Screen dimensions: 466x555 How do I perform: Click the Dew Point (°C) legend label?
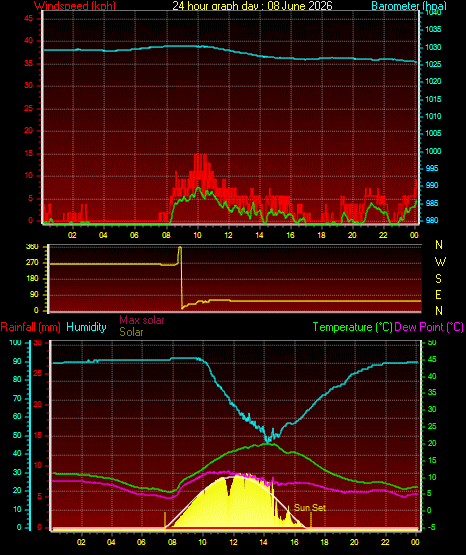(429, 327)
